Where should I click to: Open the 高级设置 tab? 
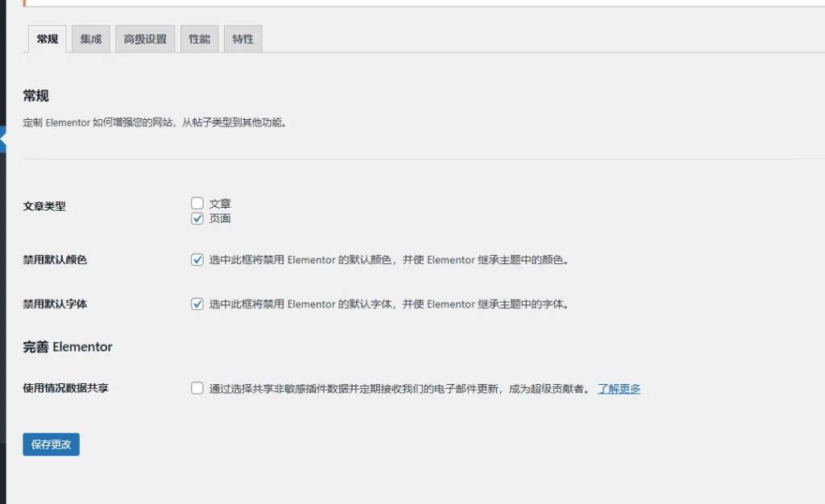click(x=145, y=39)
